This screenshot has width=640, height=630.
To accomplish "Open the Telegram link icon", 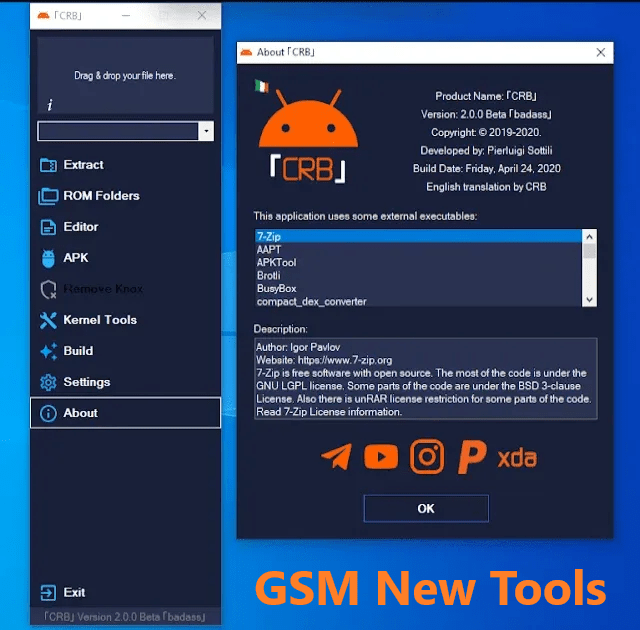I will [x=336, y=457].
